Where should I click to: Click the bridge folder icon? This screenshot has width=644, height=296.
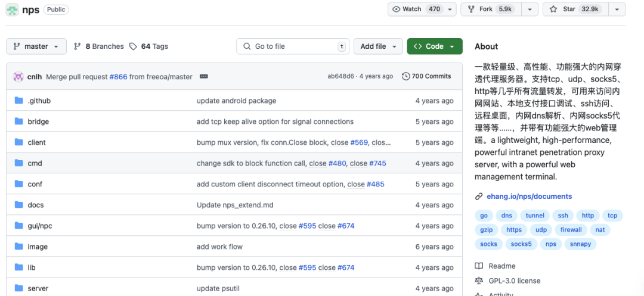pos(18,121)
